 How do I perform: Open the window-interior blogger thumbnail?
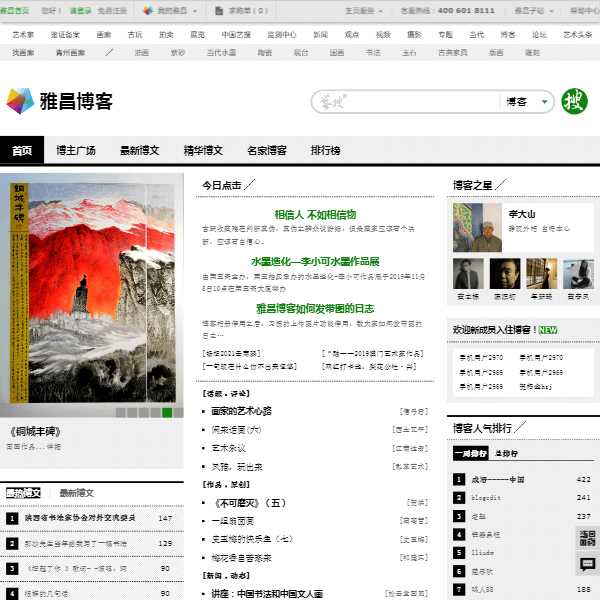541,274
